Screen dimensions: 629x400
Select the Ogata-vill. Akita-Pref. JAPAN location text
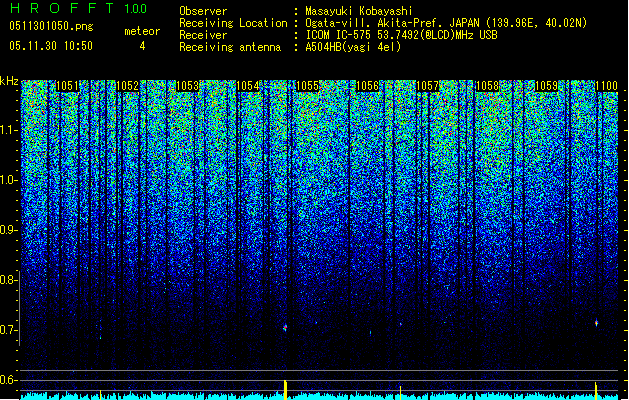pyautogui.click(x=446, y=23)
